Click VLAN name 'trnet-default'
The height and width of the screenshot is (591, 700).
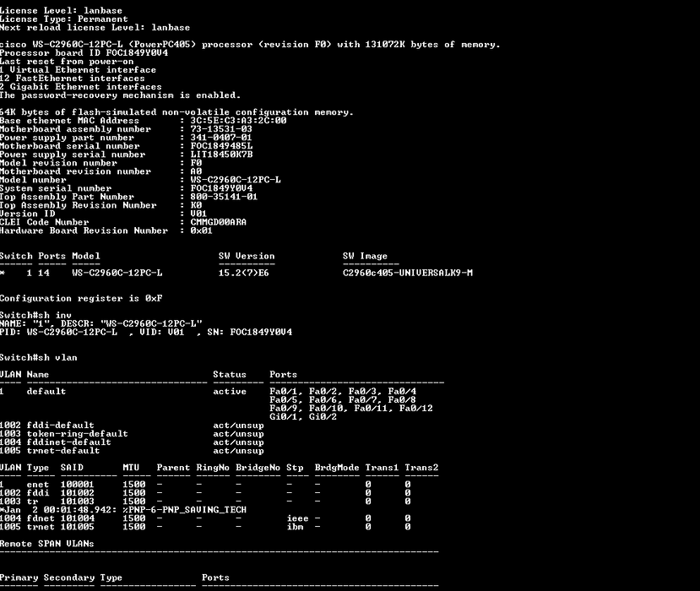click(63, 451)
